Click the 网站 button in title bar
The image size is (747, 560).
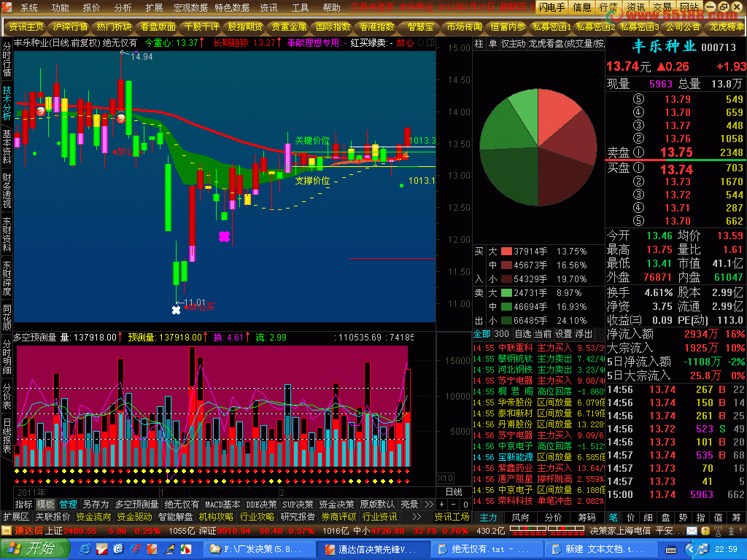[689, 7]
